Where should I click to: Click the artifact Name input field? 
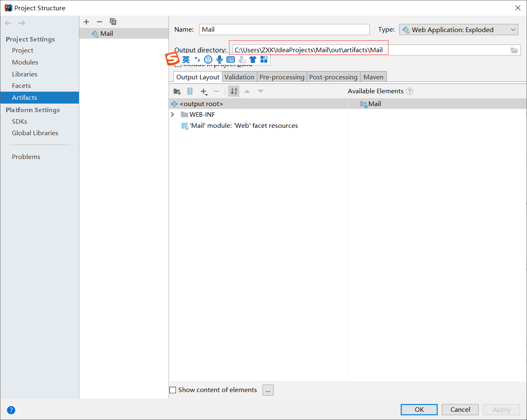(x=284, y=30)
